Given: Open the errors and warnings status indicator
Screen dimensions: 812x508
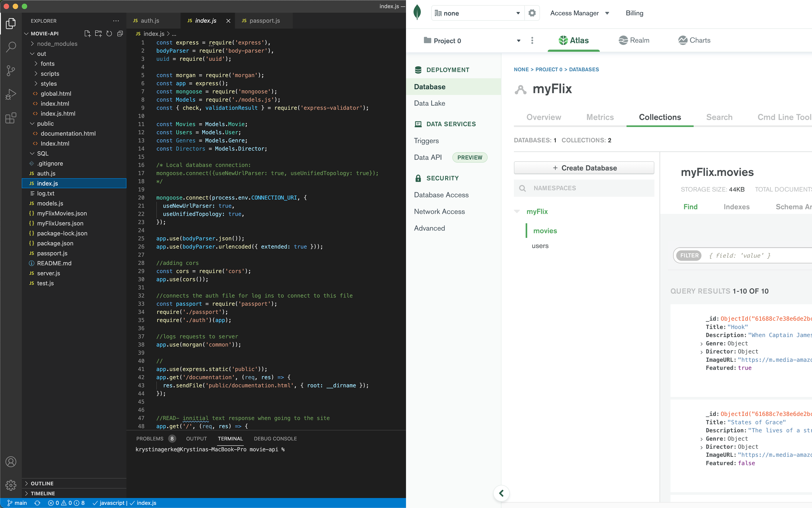Looking at the screenshot, I should point(66,503).
